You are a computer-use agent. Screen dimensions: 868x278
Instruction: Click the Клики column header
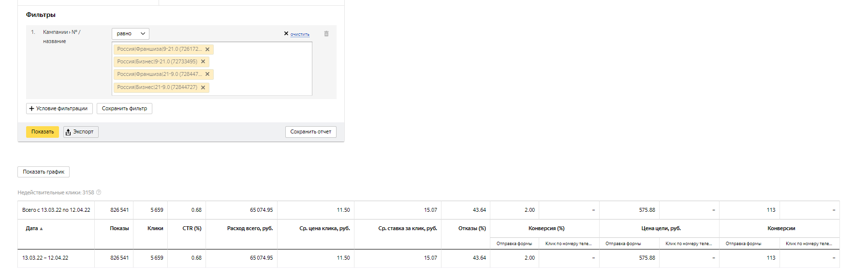tap(155, 229)
